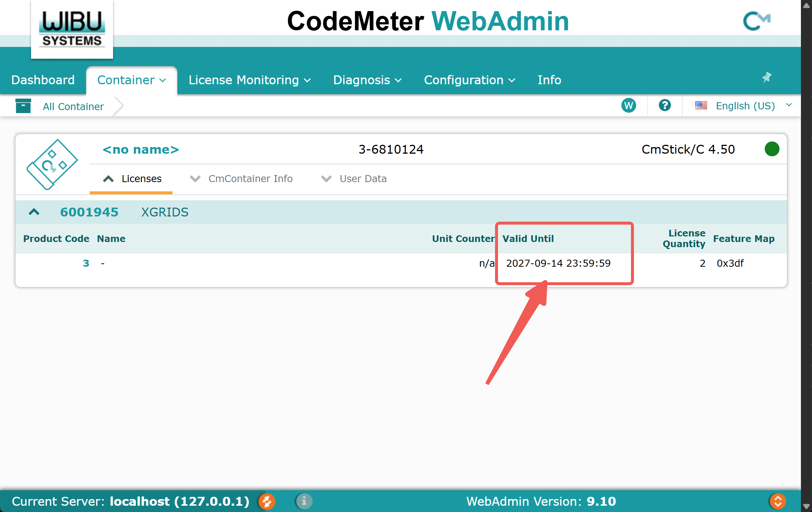Click CmStick/C 4.50 text
The height and width of the screenshot is (512, 812).
[x=688, y=150]
